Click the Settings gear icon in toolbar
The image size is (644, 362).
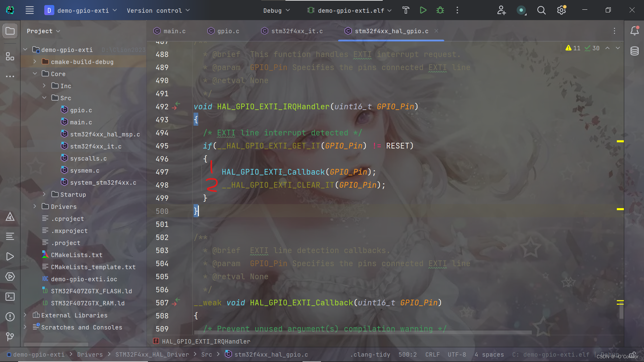coord(561,10)
